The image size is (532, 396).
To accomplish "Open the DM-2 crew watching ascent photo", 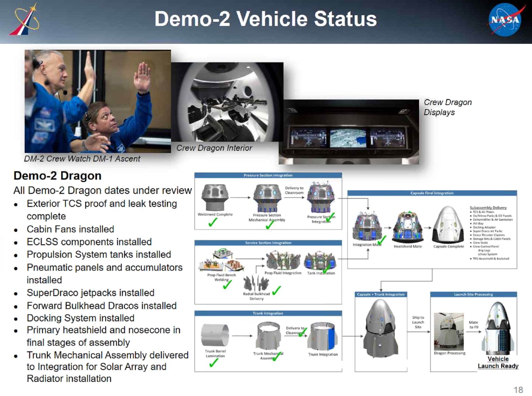I will (x=98, y=101).
